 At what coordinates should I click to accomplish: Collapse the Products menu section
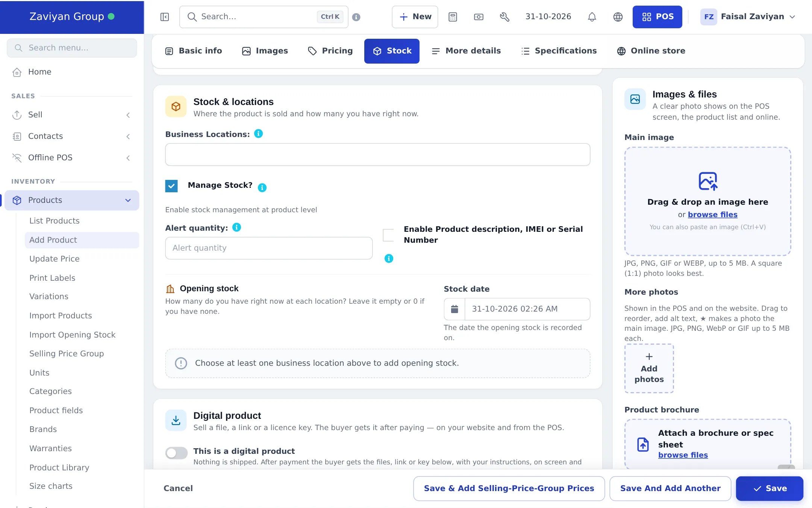[x=128, y=200]
